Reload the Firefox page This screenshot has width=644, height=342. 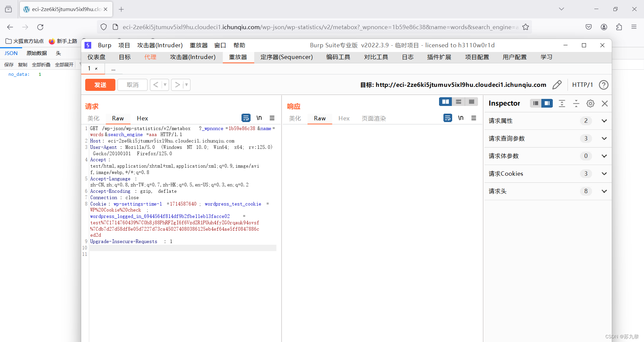(x=40, y=27)
